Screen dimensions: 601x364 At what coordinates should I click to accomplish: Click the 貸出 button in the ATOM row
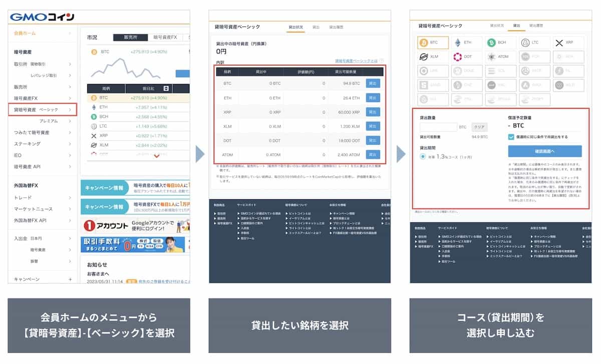373,154
